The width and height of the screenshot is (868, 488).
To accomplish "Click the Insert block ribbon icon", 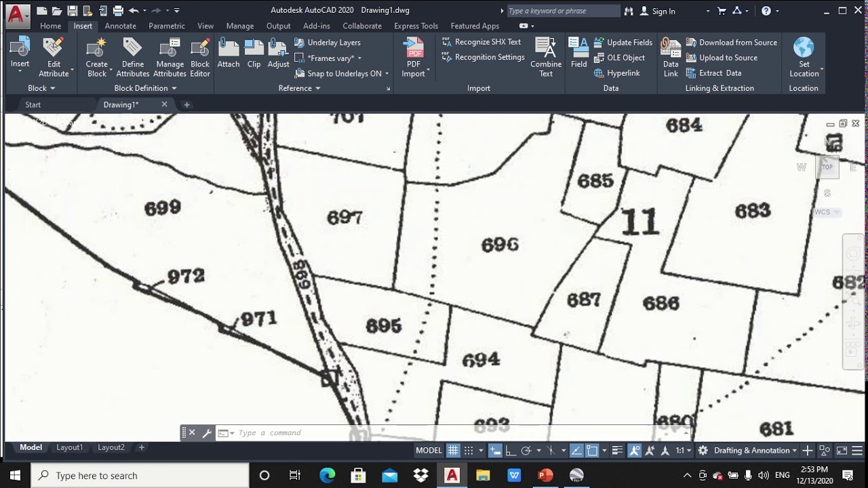I will tap(20, 54).
